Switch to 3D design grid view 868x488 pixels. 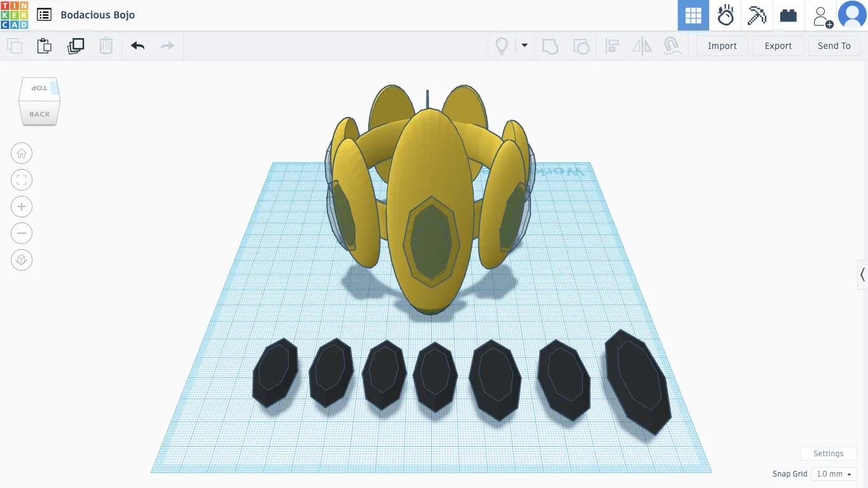click(x=693, y=15)
